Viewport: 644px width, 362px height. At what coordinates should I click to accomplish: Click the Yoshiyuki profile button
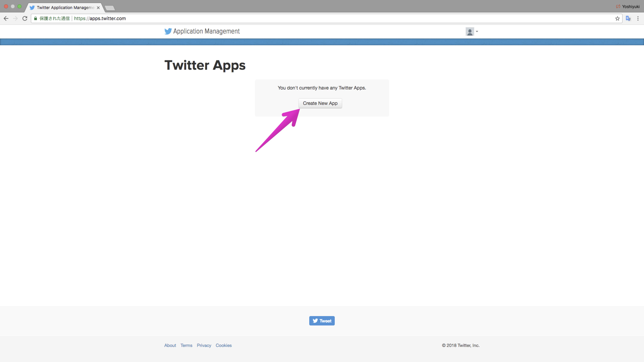point(628,7)
